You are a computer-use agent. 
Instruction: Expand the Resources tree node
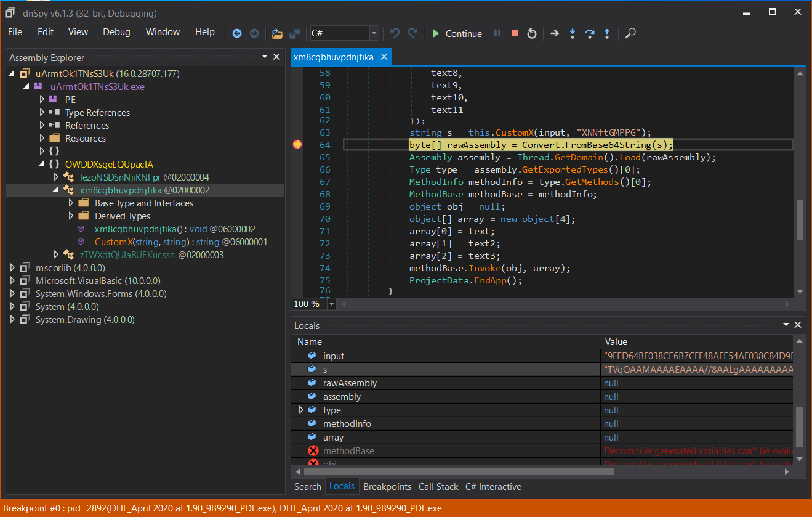pos(42,139)
